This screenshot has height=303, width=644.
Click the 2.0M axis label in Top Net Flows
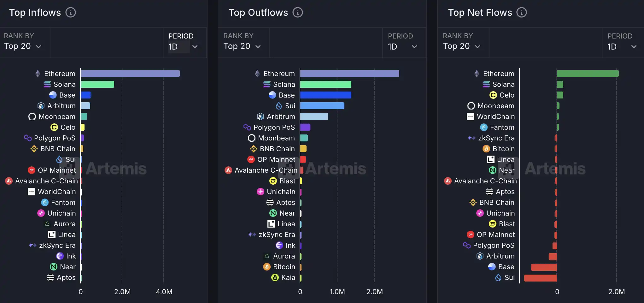coord(617,292)
